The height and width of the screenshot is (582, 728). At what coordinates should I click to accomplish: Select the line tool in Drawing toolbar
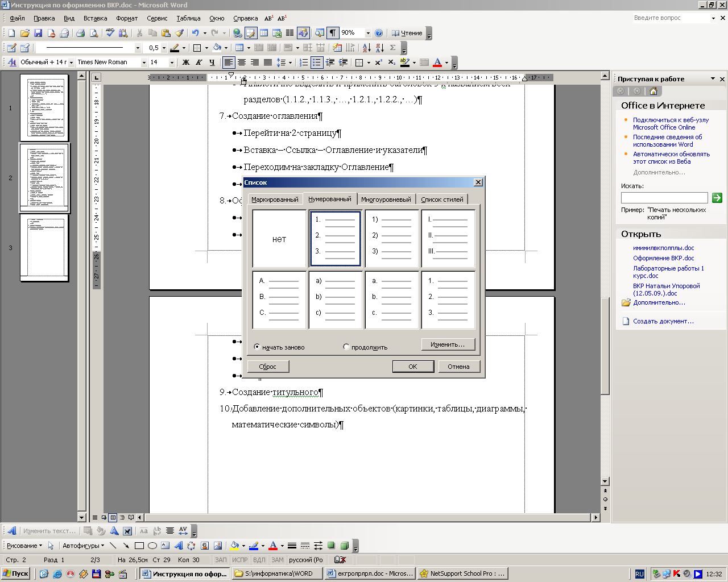pyautogui.click(x=113, y=546)
